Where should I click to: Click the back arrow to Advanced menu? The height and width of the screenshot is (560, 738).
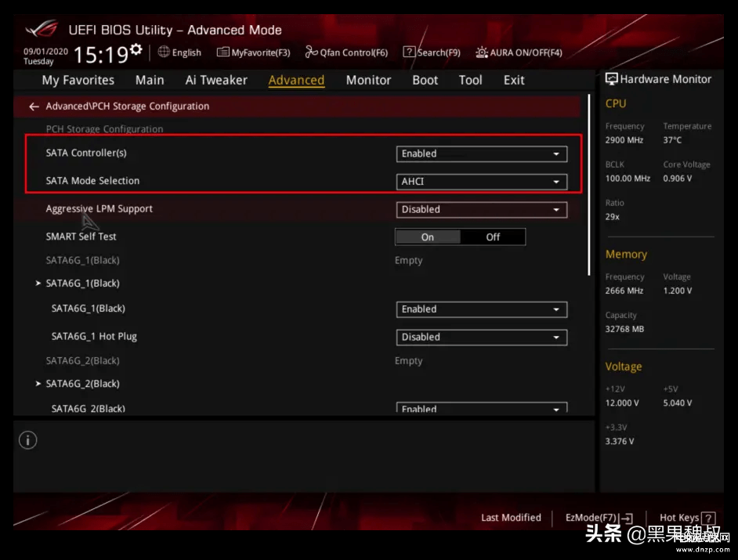click(34, 107)
